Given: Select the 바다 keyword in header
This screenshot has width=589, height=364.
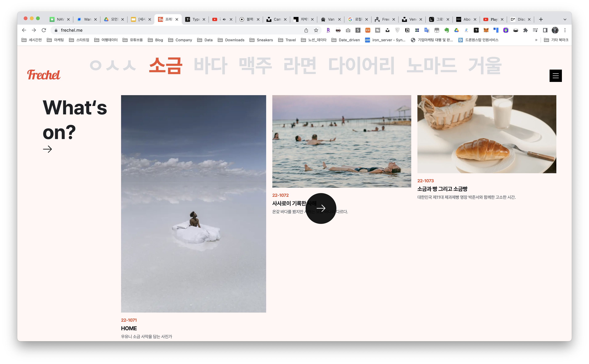Looking at the screenshot, I should pyautogui.click(x=210, y=65).
